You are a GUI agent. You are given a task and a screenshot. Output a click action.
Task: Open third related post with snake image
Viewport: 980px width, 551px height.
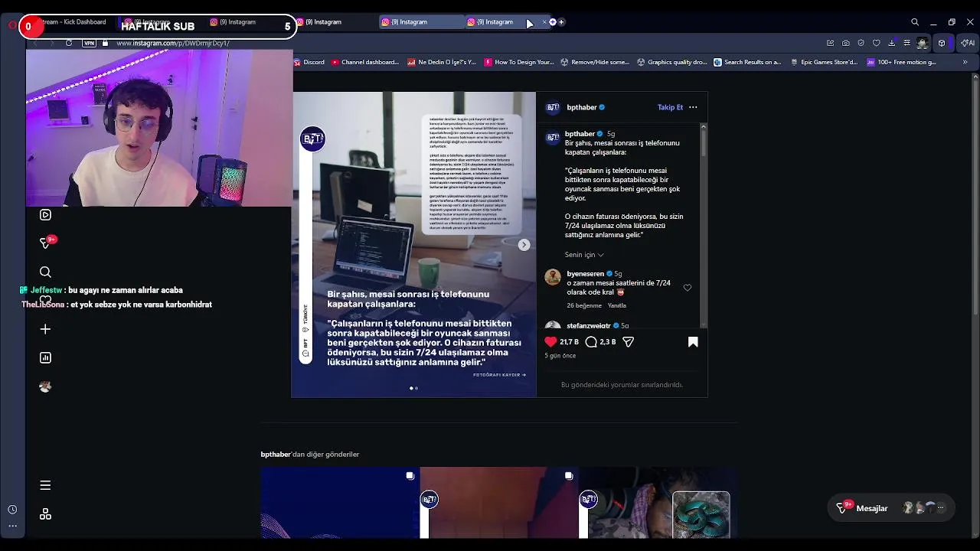[x=658, y=502]
